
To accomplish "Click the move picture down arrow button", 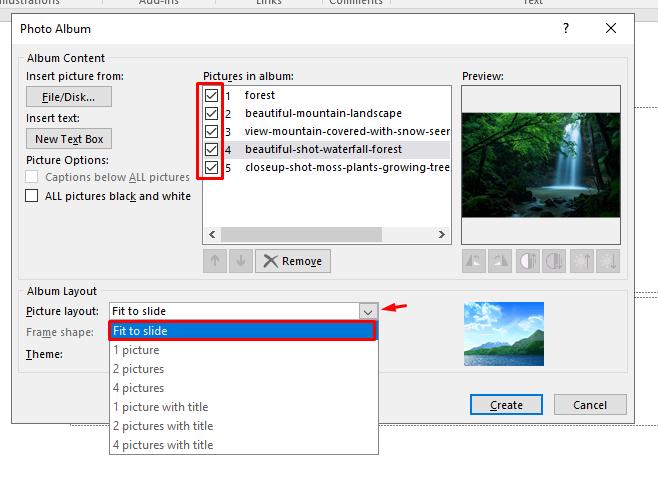I will tap(241, 261).
